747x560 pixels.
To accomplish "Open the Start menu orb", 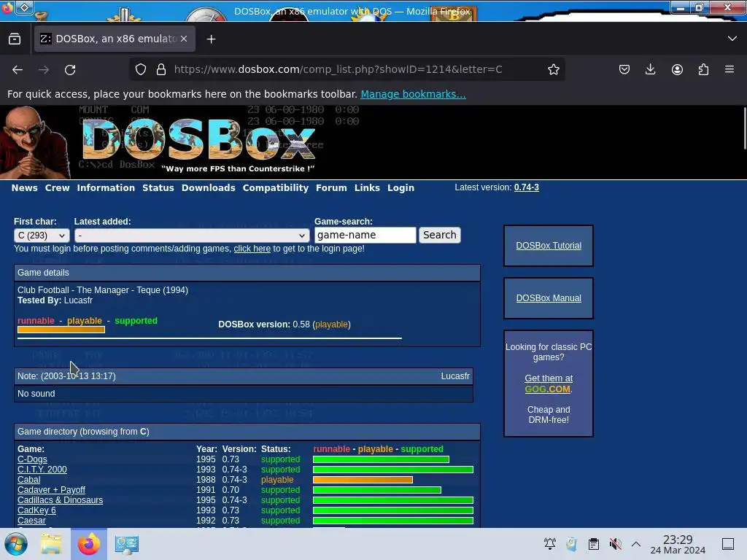I will tap(16, 544).
